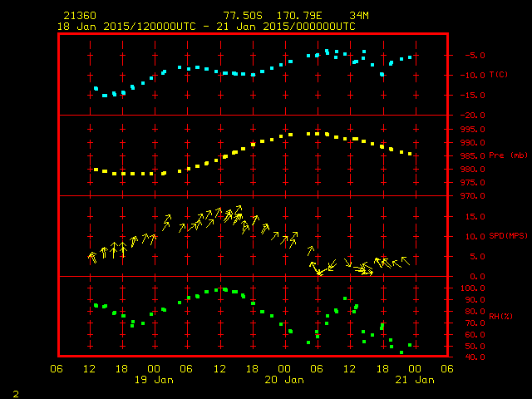Image resolution: width=532 pixels, height=399 pixels.
Task: Click the positive 10.0 wind speed label
Action: 475,236
